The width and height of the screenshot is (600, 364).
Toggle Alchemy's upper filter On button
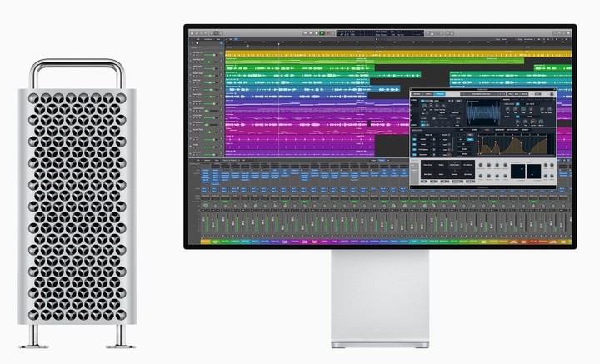517,104
